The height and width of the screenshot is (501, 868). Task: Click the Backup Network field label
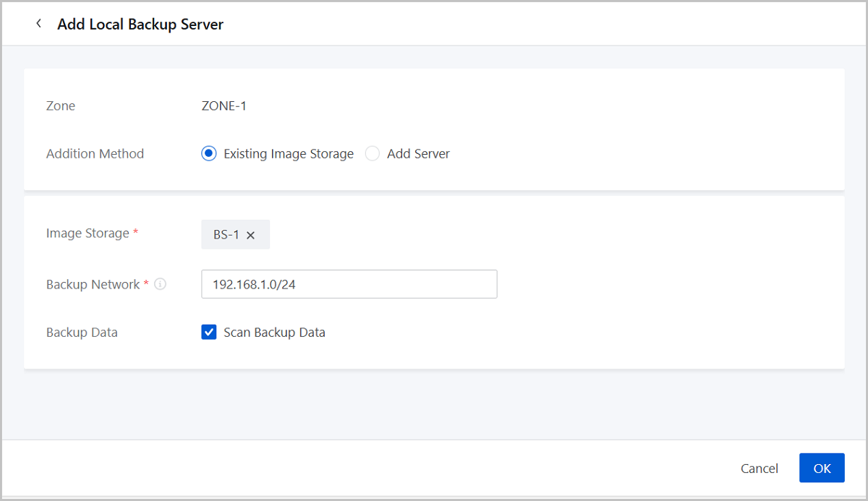[93, 284]
